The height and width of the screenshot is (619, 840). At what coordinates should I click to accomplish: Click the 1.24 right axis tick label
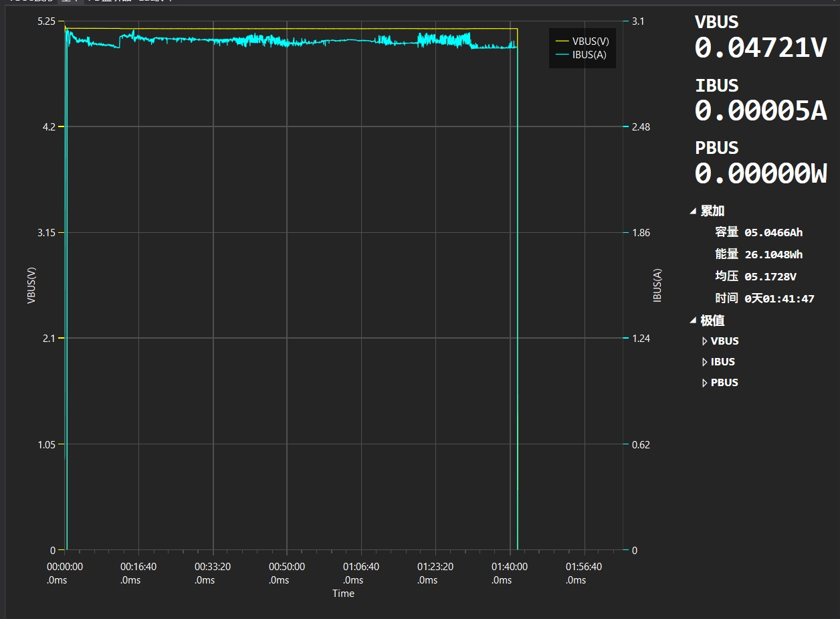(641, 339)
